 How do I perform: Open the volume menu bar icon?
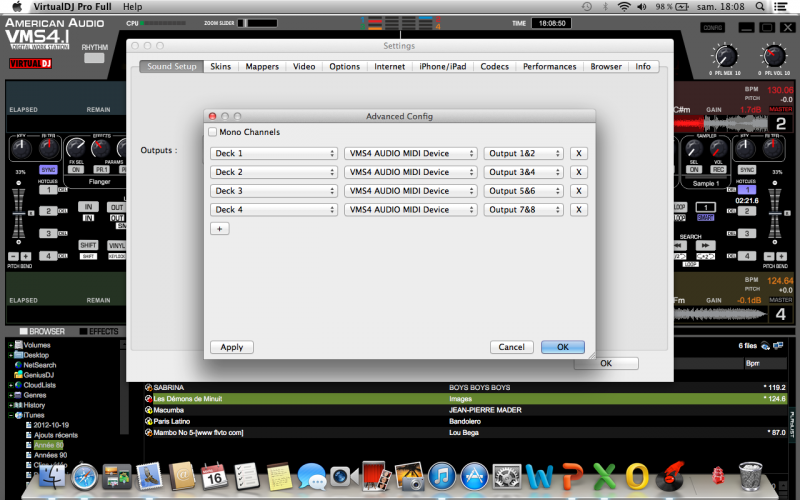642,7
